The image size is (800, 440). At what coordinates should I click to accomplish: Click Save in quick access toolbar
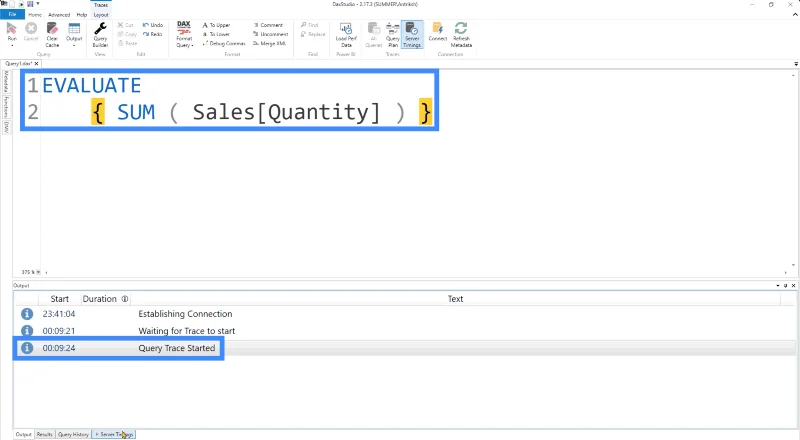(30, 4)
